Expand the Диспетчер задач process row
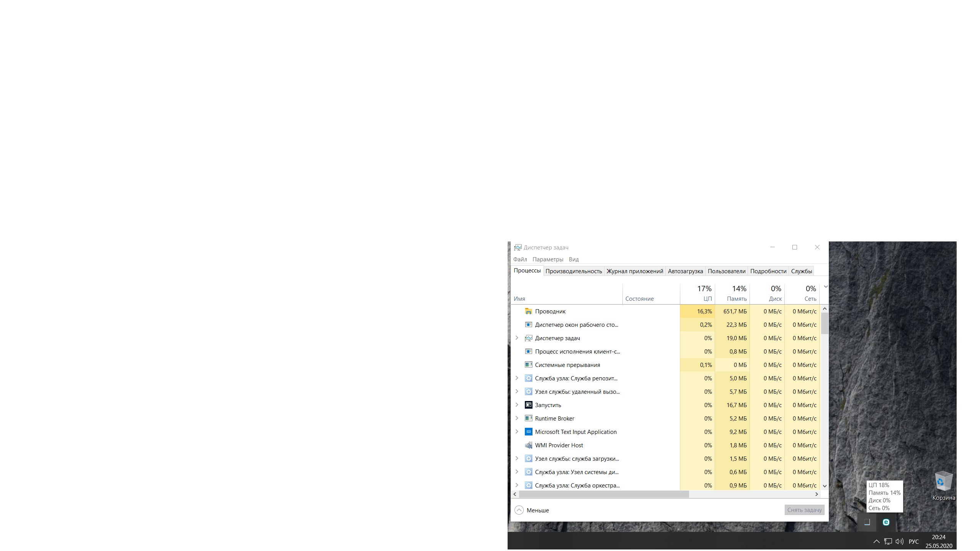The width and height of the screenshot is (980, 551). [x=517, y=338]
